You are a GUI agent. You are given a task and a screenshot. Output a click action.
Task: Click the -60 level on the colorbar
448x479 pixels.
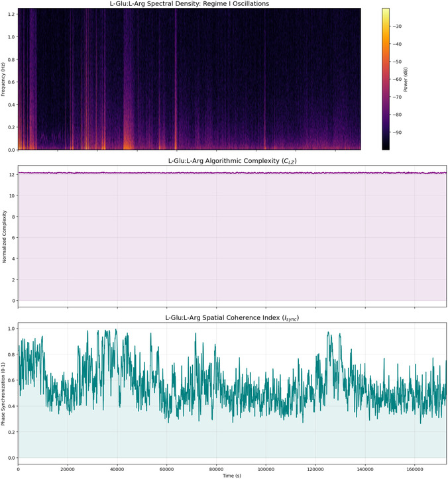(397, 80)
